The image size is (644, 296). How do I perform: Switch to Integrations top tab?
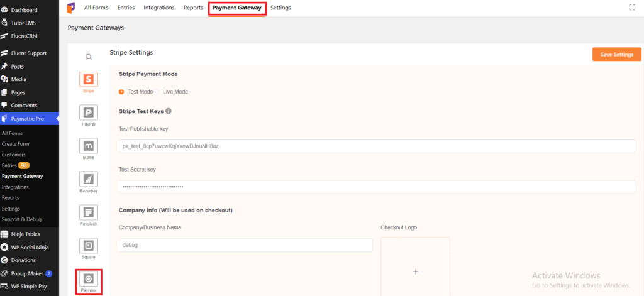159,8
